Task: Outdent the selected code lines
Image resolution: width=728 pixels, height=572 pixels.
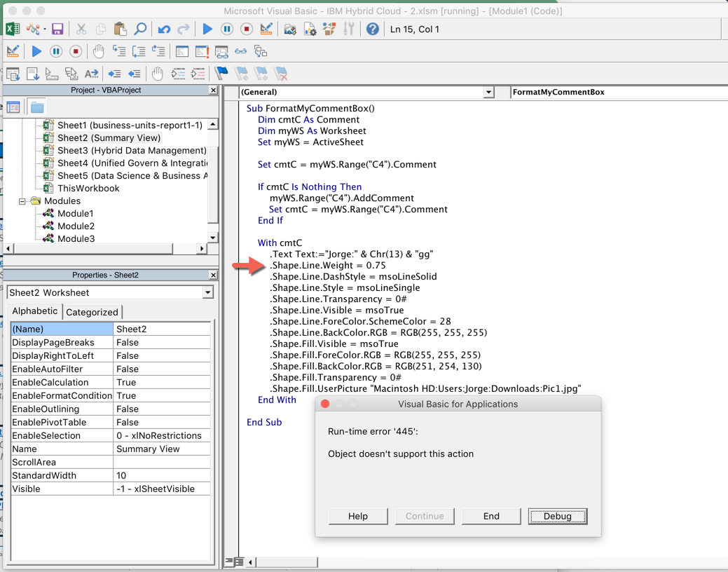Action: click(134, 74)
